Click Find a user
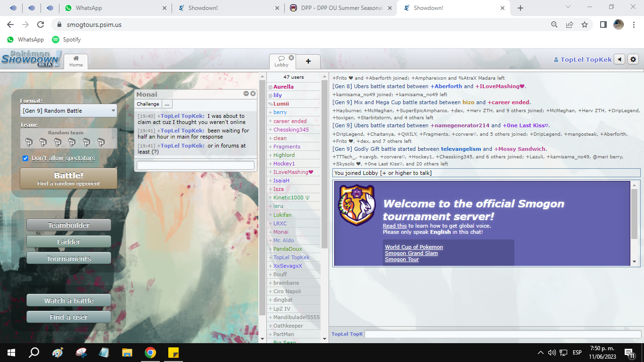 (69, 317)
